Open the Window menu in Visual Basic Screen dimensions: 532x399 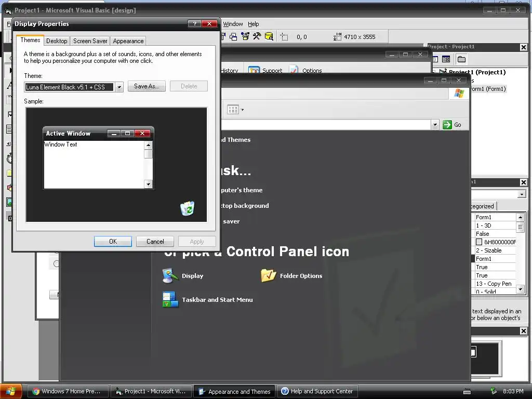[x=233, y=24]
